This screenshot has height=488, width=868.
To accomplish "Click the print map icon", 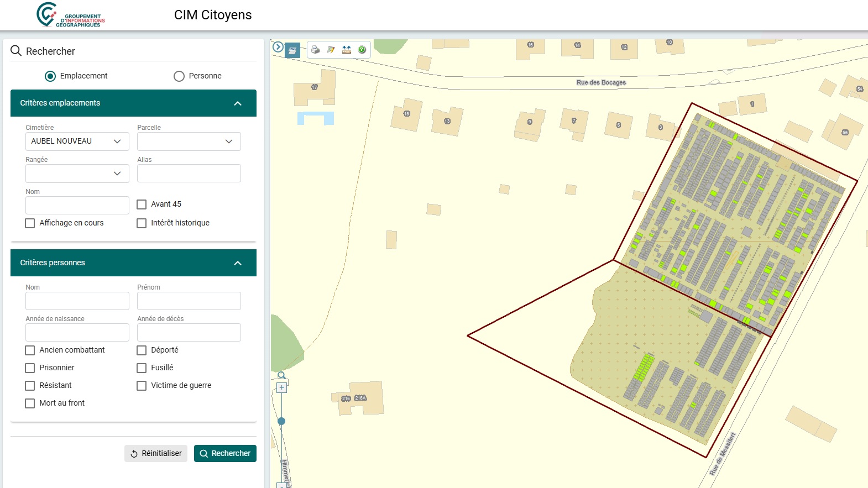I will coord(315,50).
